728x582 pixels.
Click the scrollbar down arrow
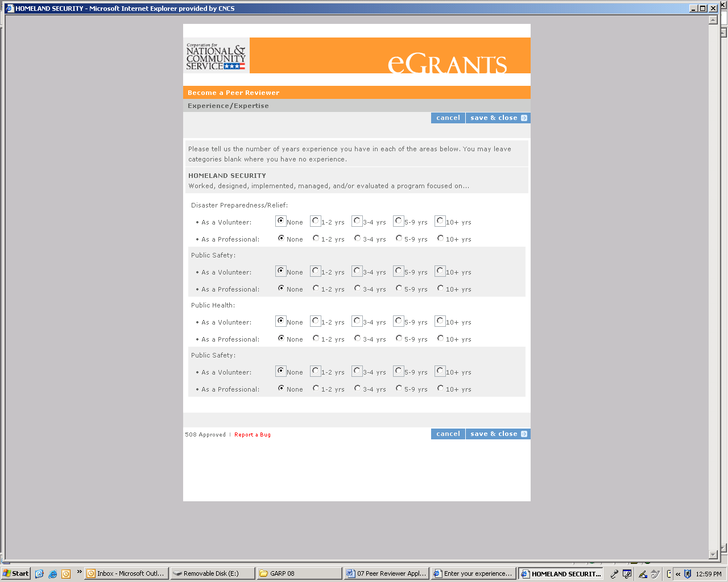click(713, 555)
